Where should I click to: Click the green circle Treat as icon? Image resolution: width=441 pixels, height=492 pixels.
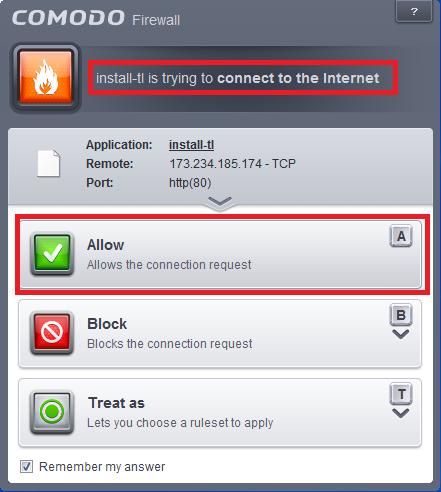click(x=52, y=412)
